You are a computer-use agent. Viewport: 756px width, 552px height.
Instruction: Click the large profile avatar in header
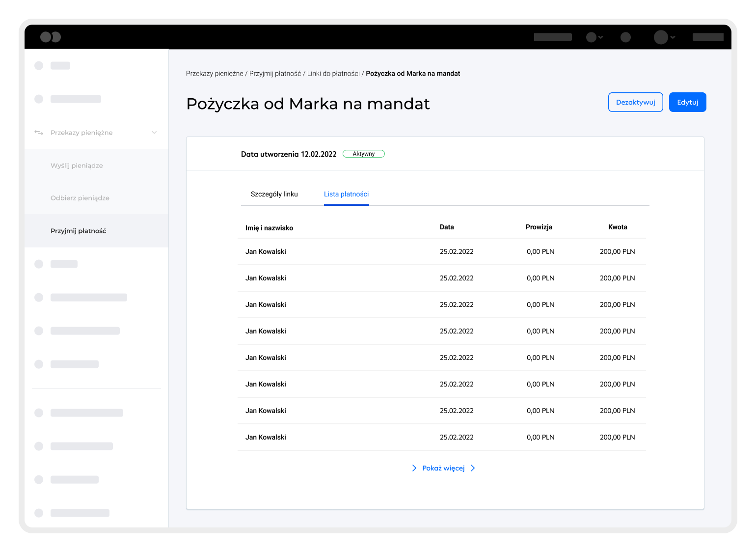coord(661,37)
